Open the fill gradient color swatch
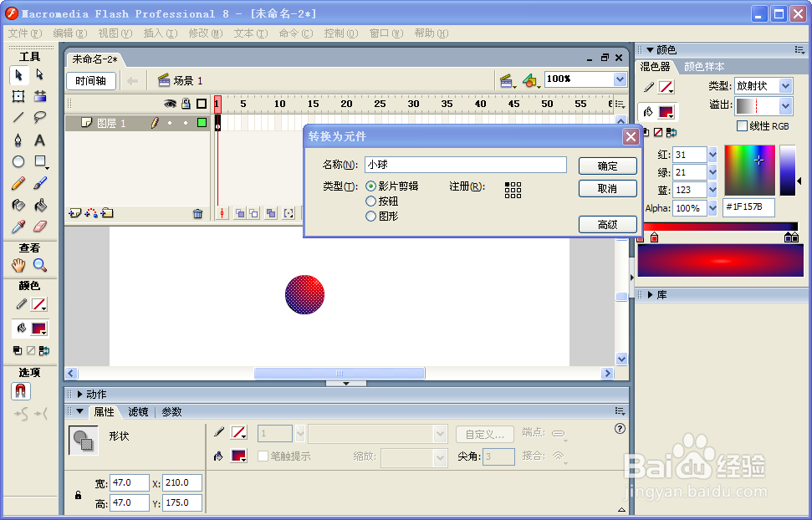 click(665, 112)
